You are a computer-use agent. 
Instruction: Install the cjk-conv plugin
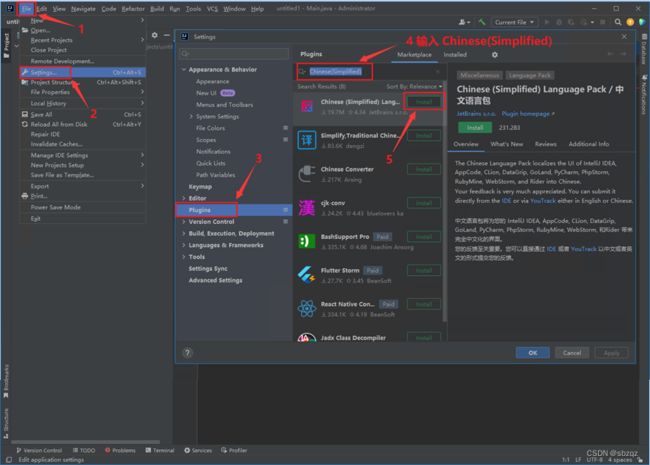point(424,203)
